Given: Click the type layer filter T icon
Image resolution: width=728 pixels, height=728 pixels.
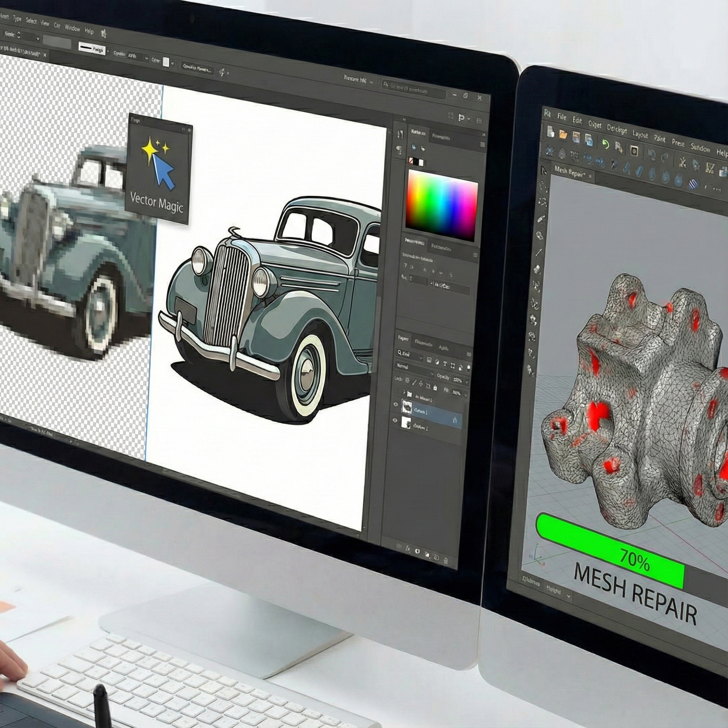Looking at the screenshot, I should (x=445, y=364).
